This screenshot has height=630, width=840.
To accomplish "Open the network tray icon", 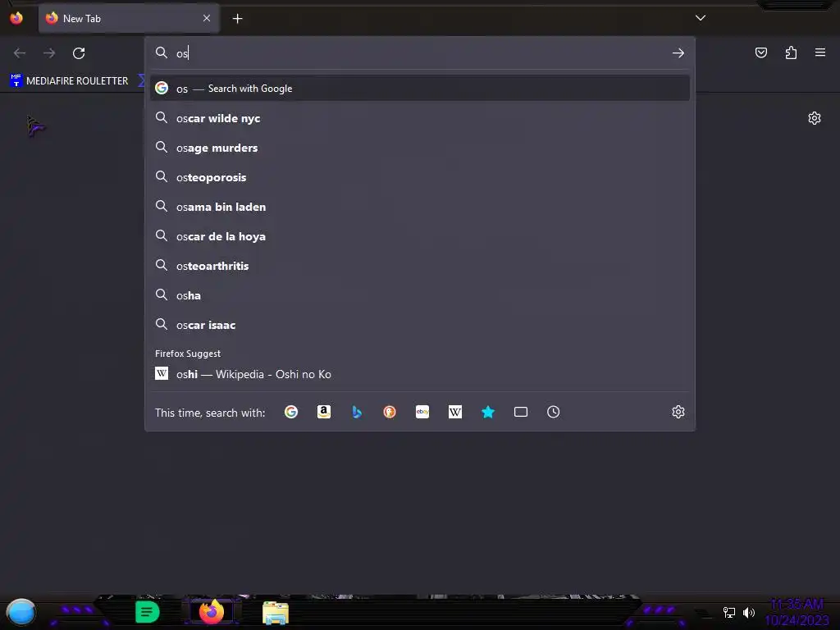I will click(x=728, y=612).
